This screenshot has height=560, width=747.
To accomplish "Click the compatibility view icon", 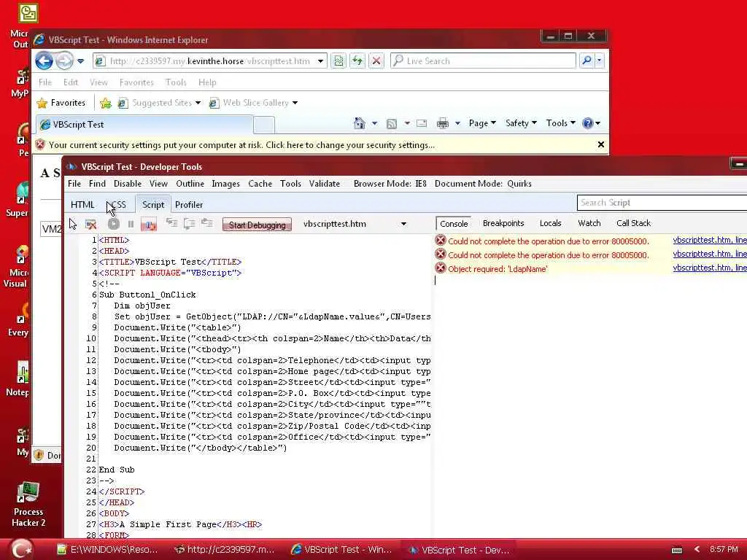I will click(338, 61).
